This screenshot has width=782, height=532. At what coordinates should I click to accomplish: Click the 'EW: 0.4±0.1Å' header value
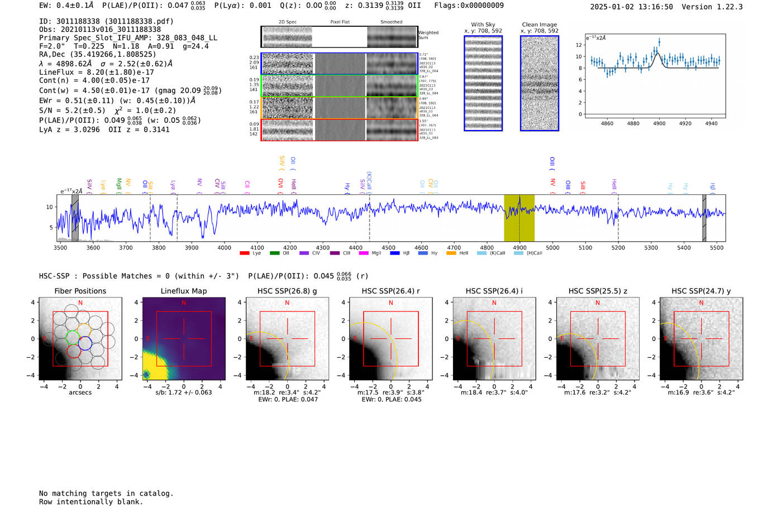(66, 6)
